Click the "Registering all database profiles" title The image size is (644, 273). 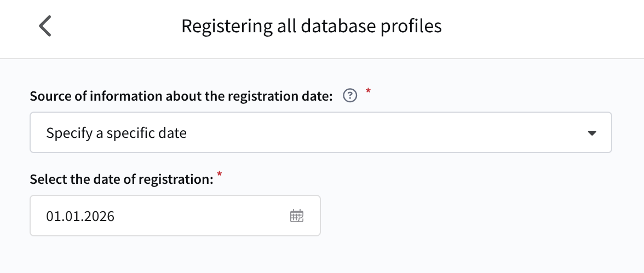tap(311, 26)
